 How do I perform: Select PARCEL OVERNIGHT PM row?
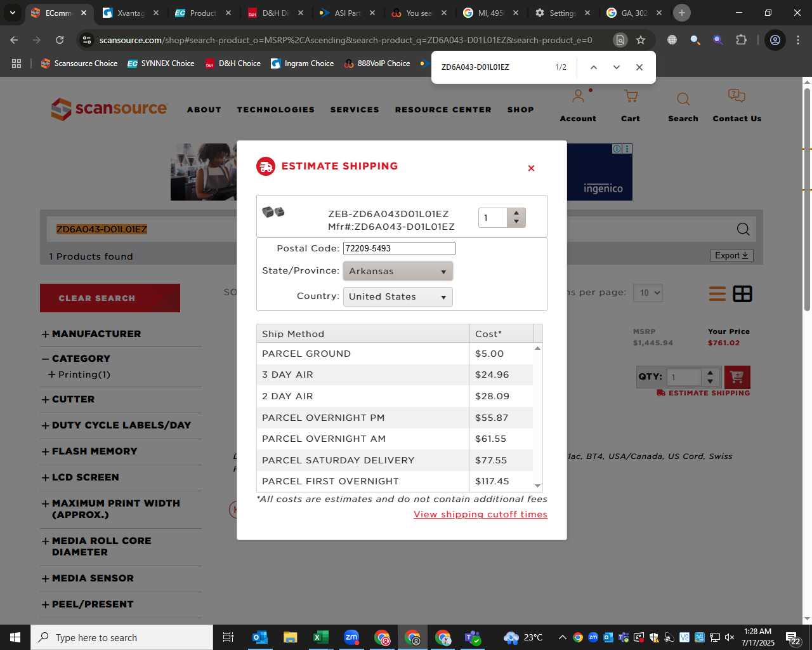tap(395, 418)
